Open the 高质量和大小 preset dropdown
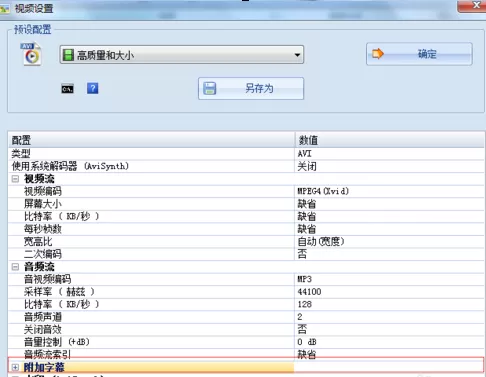Viewport: 486px width, 377px height. tap(182, 55)
